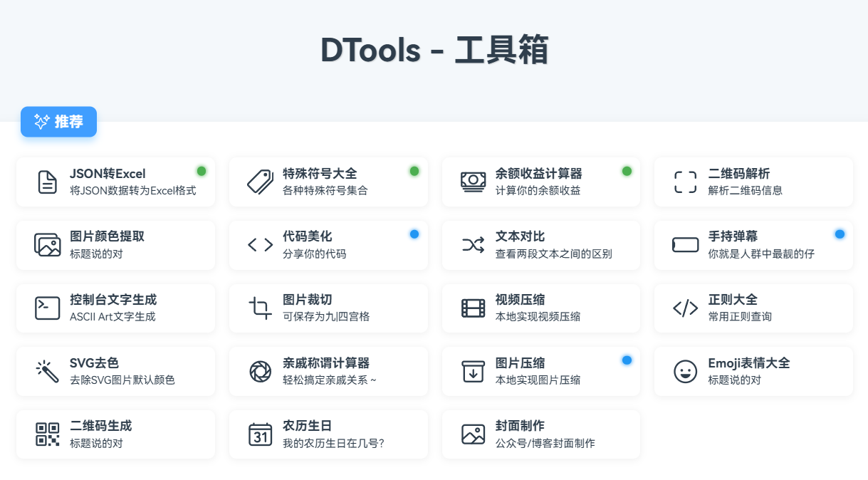Click the 图片颜色提取 images icon

[x=48, y=245]
